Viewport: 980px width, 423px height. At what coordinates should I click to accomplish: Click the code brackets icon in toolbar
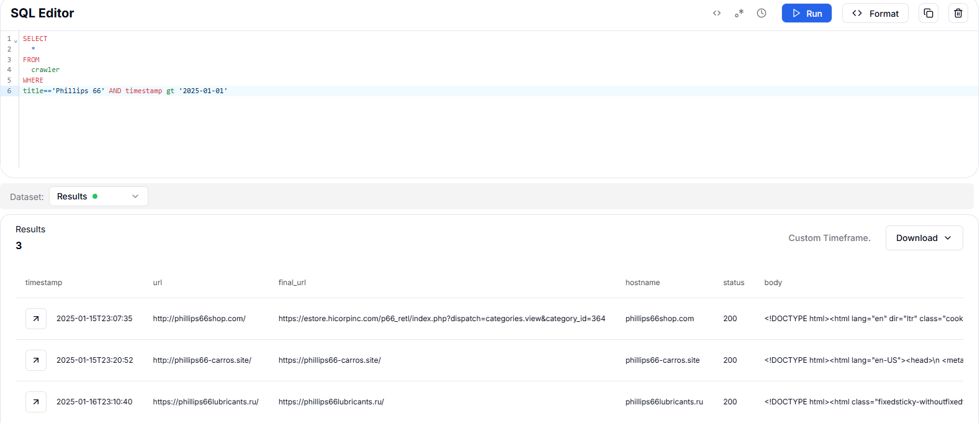[717, 13]
